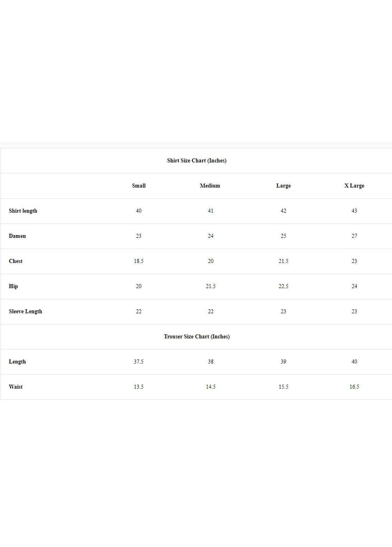Click the Small trouser length value 37.5

click(x=139, y=362)
